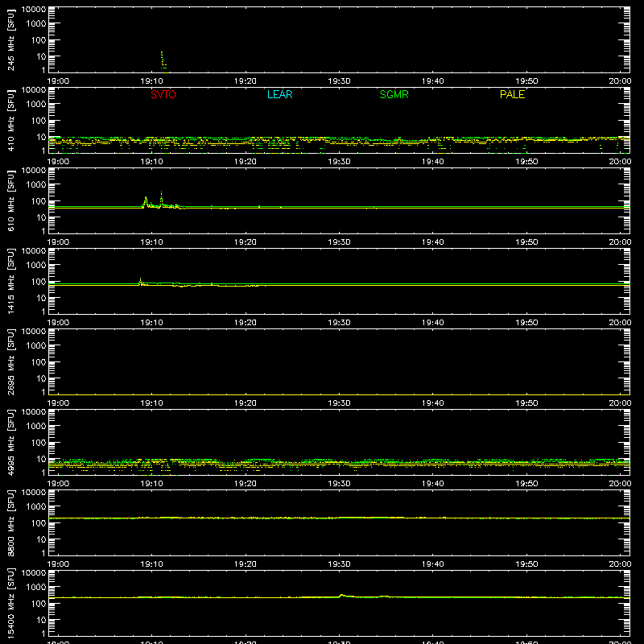Image resolution: width=644 pixels, height=644 pixels.
Task: Click the yellow PALE station legend label
Action: pyautogui.click(x=512, y=94)
